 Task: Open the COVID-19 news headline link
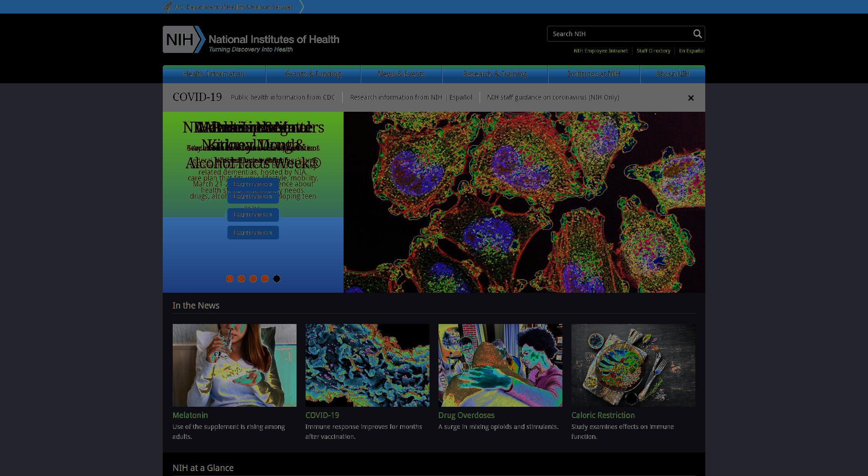[322, 415]
